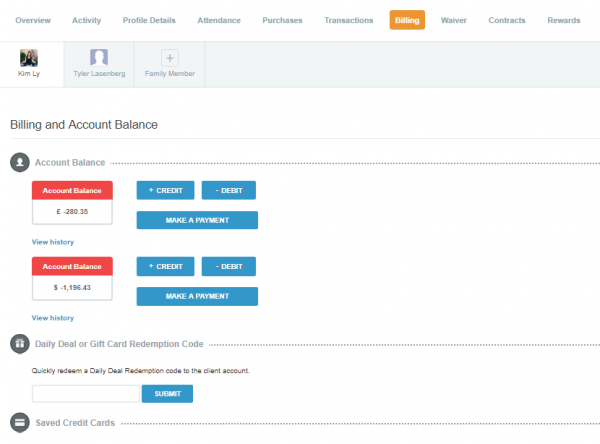The image size is (600, 444).
Task: Open the Overview tab
Action: coord(33,20)
